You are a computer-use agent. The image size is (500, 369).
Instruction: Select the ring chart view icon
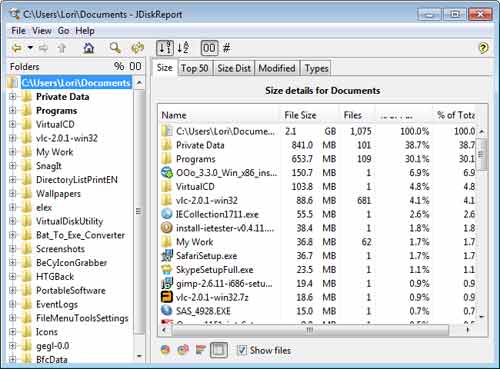click(183, 350)
